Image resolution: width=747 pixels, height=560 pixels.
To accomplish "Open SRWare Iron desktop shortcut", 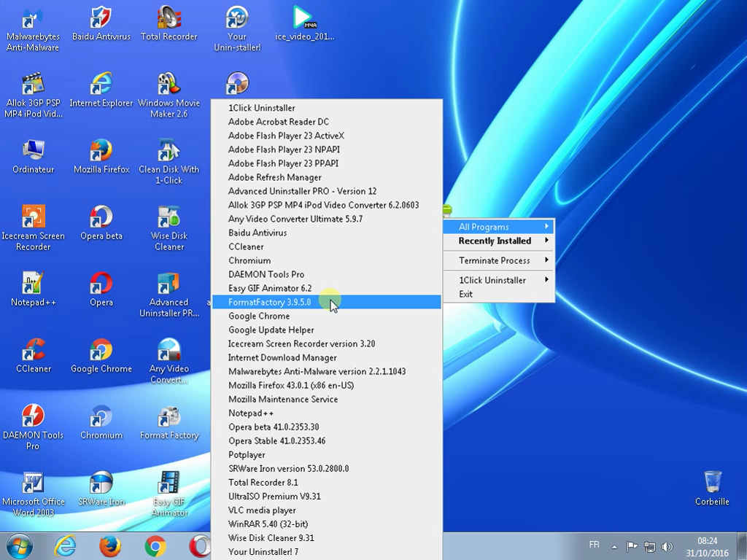I will 101,489.
